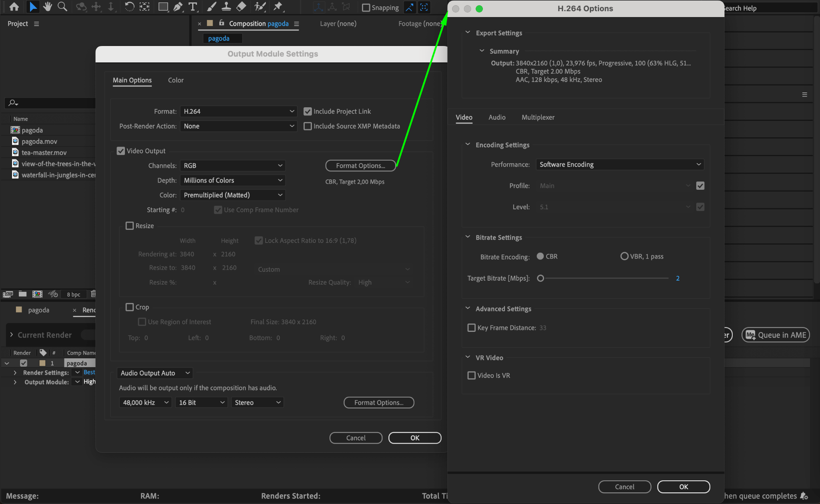Tick the Resize checkbox

pyautogui.click(x=130, y=226)
